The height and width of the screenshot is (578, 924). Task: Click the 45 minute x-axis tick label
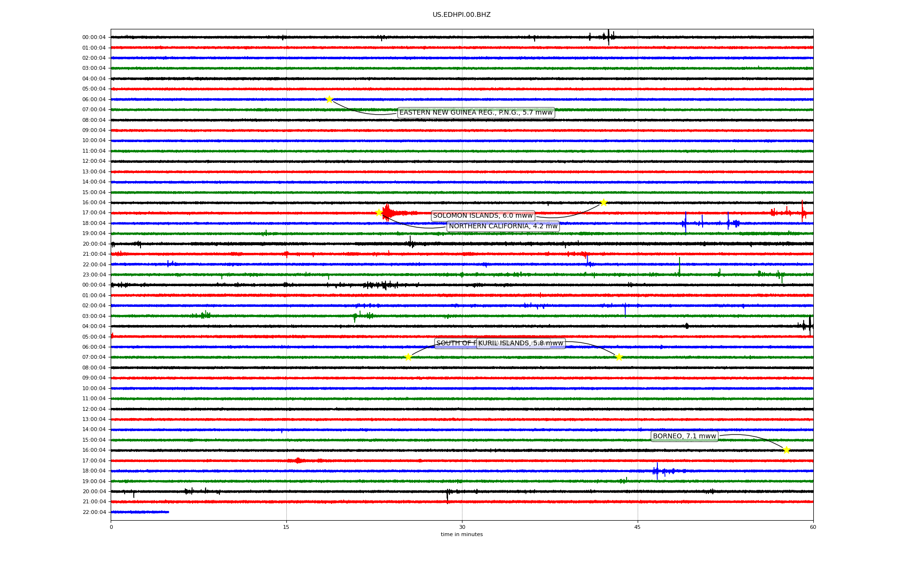coord(638,527)
